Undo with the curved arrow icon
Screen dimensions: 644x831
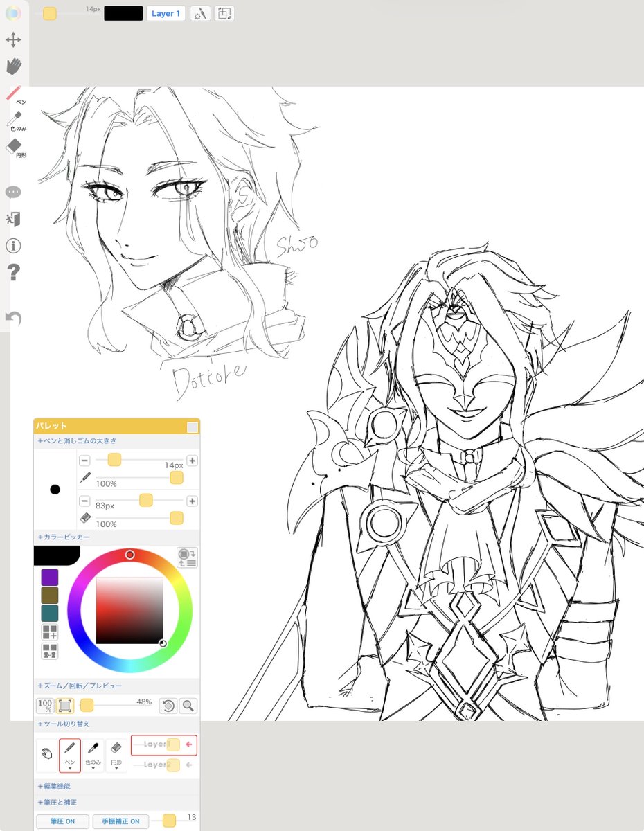(13, 318)
